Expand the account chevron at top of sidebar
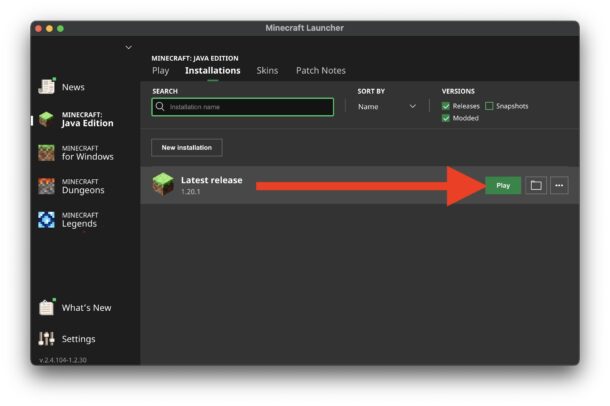Image resolution: width=610 pixels, height=406 pixels. pyautogui.click(x=128, y=47)
